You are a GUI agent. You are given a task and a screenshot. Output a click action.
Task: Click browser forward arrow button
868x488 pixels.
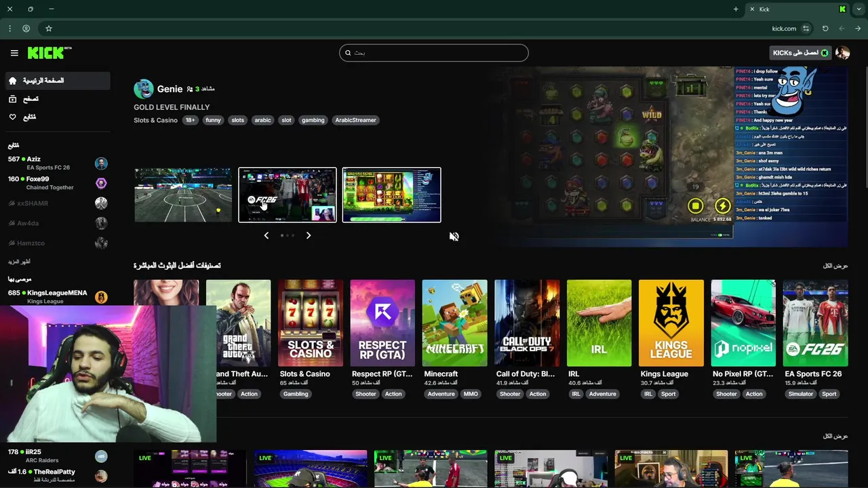842,28
